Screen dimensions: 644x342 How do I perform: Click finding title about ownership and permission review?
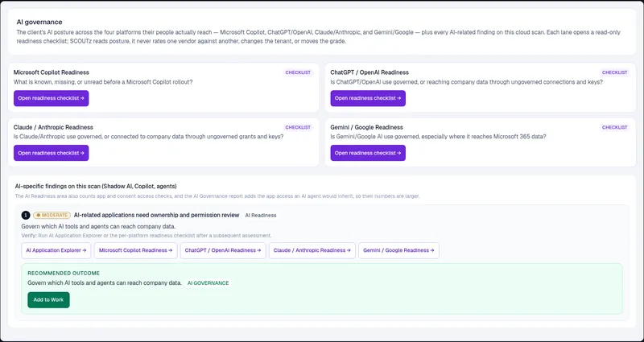point(156,215)
